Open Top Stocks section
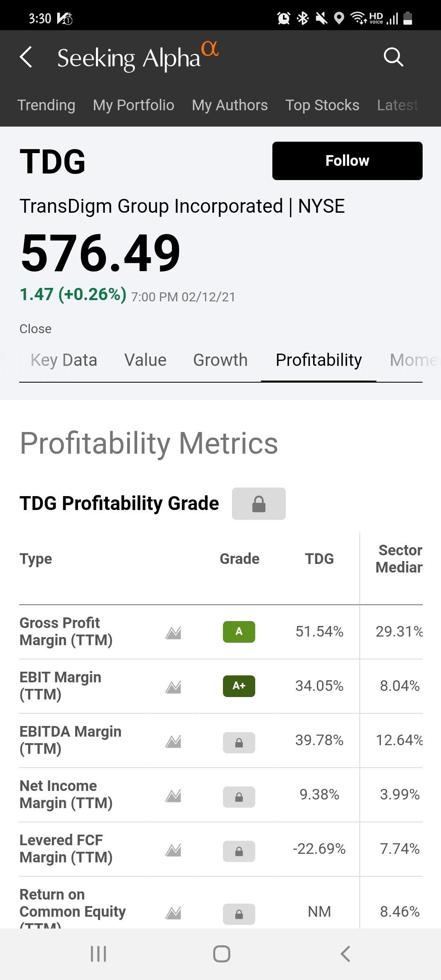Image resolution: width=441 pixels, height=980 pixels. pyautogui.click(x=322, y=105)
